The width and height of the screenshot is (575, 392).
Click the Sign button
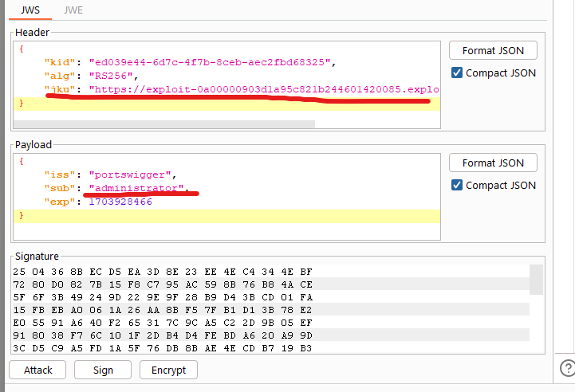(x=103, y=370)
